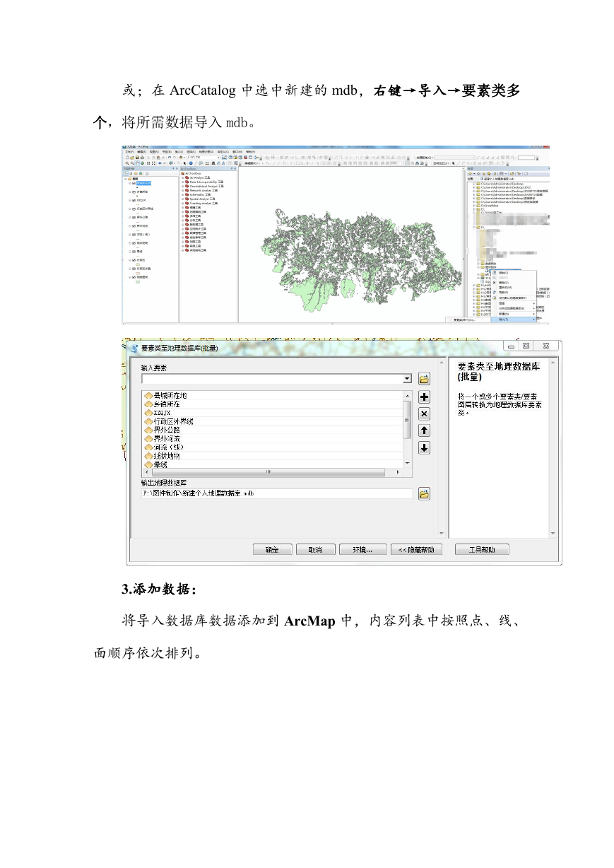Click the beige symbol swatch under 行政区乡镇
Viewport: 614px width, 868px height.
137,274
